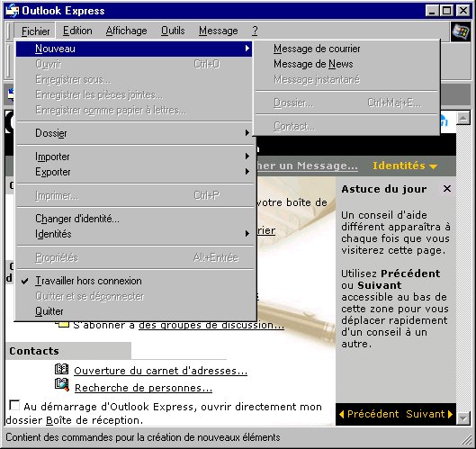
Task: Go to Suivant tip
Action: coord(429,414)
